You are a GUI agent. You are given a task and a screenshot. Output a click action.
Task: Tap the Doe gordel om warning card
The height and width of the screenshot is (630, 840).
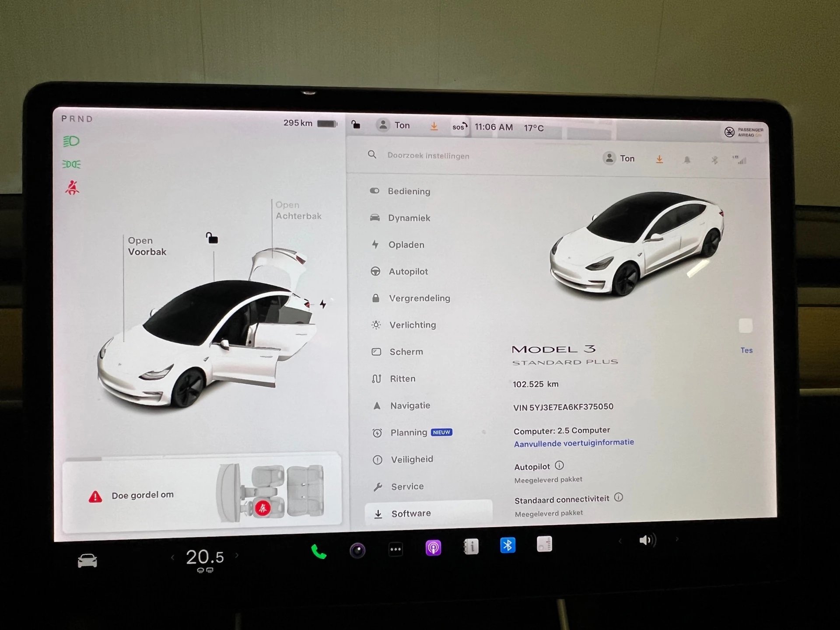202,494
